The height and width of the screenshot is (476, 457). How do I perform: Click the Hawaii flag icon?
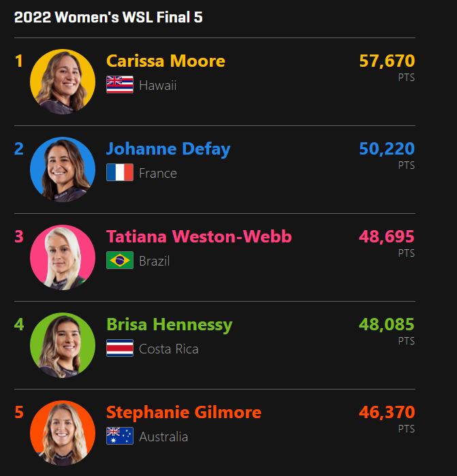120,85
